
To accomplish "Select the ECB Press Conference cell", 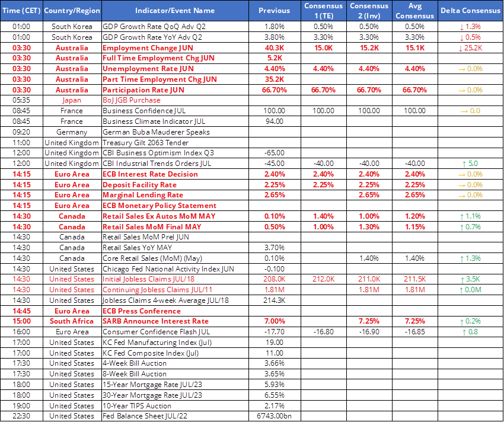I will (x=175, y=311).
